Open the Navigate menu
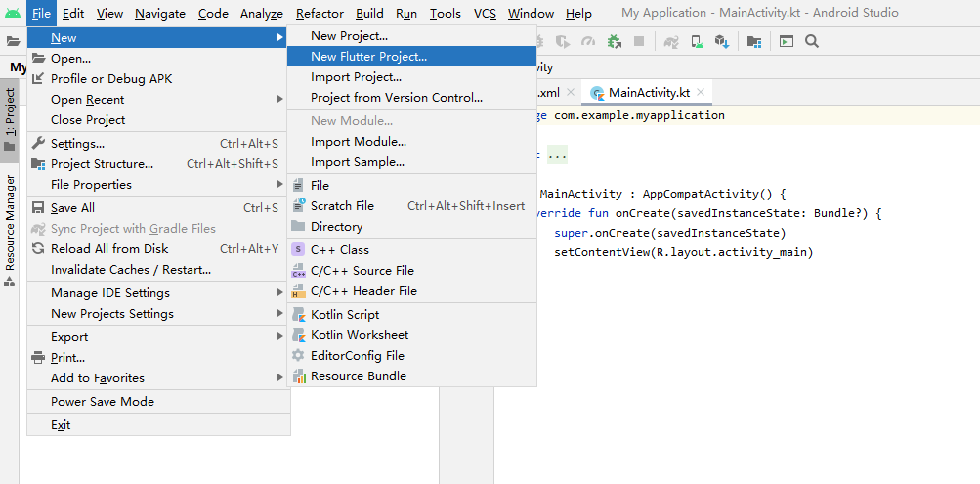 160,13
